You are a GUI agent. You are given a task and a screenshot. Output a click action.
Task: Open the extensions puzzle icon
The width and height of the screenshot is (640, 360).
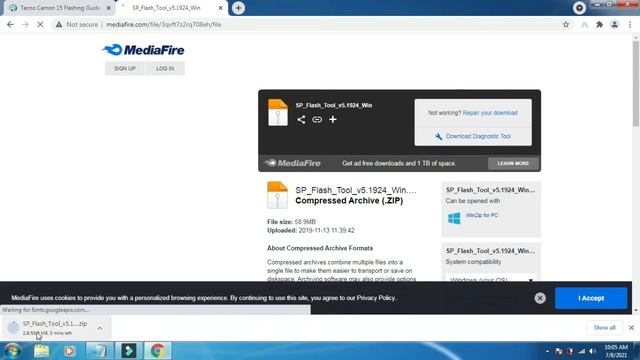(599, 24)
